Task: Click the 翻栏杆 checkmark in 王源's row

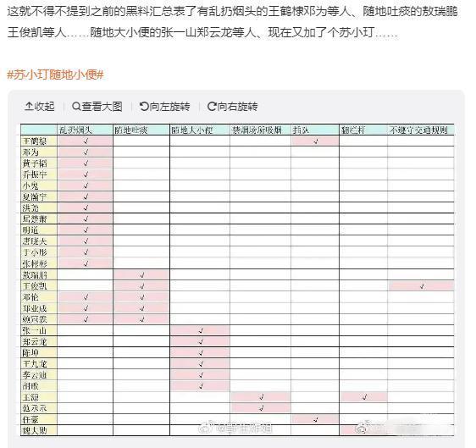Action: tap(364, 396)
